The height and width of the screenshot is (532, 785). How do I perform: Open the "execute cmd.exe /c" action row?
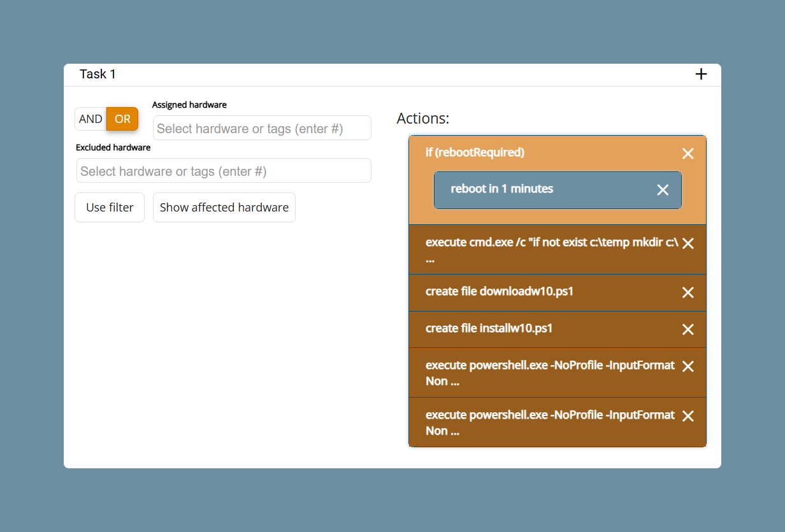[x=558, y=250]
